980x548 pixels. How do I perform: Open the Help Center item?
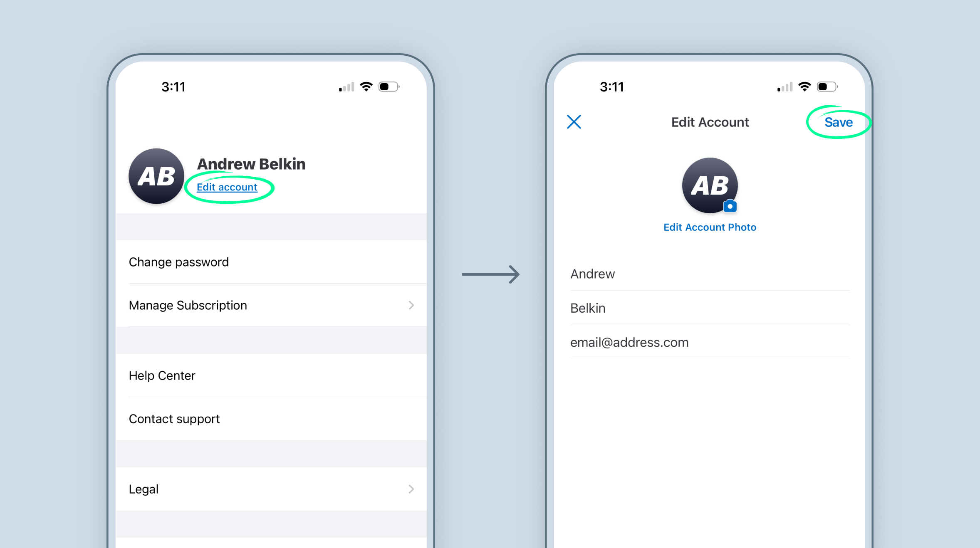(162, 375)
